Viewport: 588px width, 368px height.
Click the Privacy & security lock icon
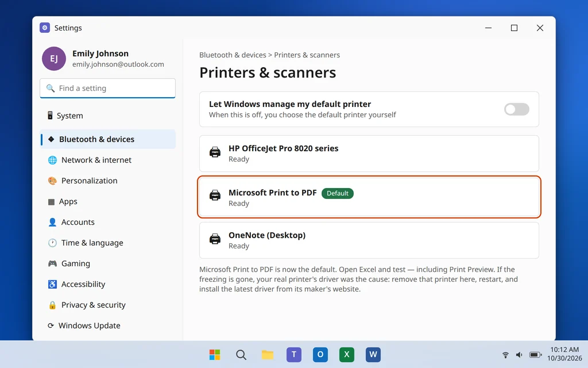point(52,305)
